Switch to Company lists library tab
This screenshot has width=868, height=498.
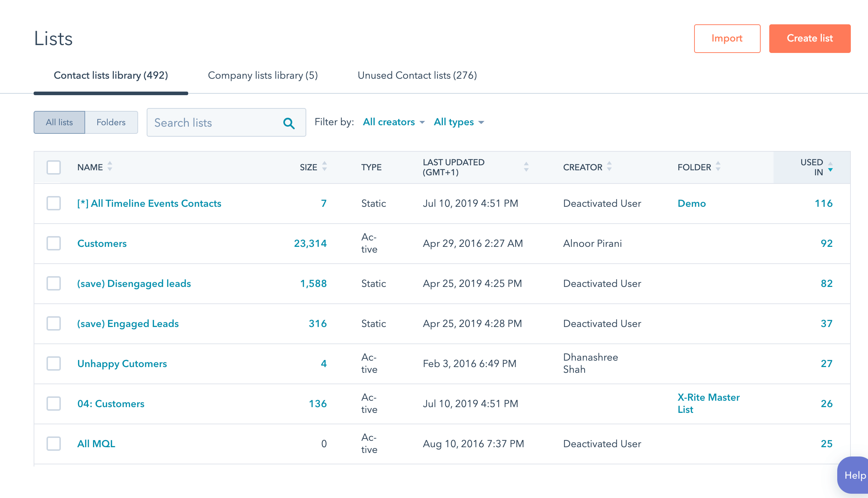[x=263, y=76]
